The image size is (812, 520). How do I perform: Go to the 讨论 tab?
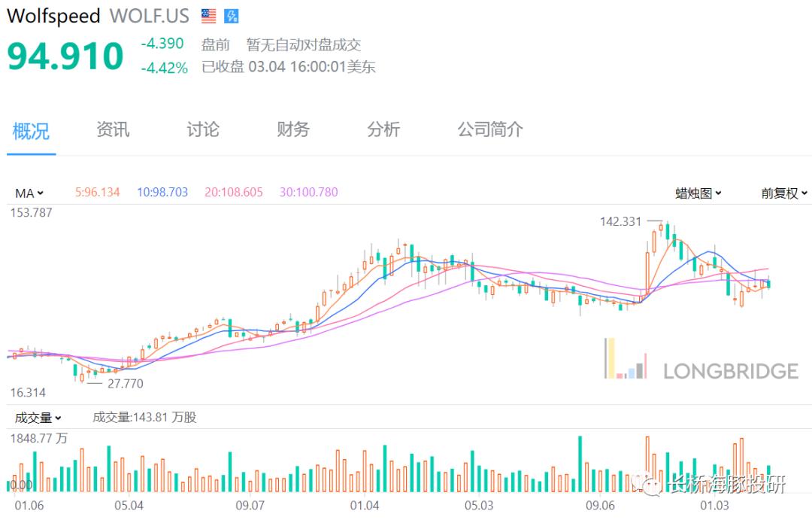click(x=203, y=129)
